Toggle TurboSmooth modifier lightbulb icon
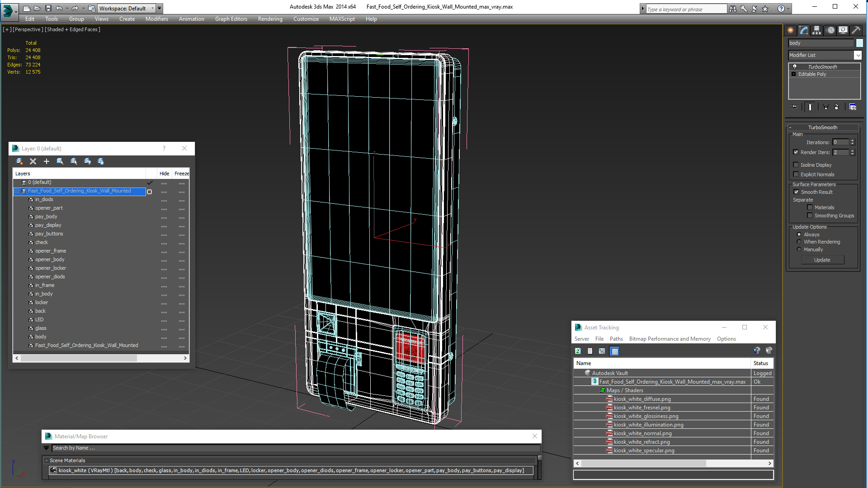The height and width of the screenshot is (488, 868). click(x=794, y=67)
